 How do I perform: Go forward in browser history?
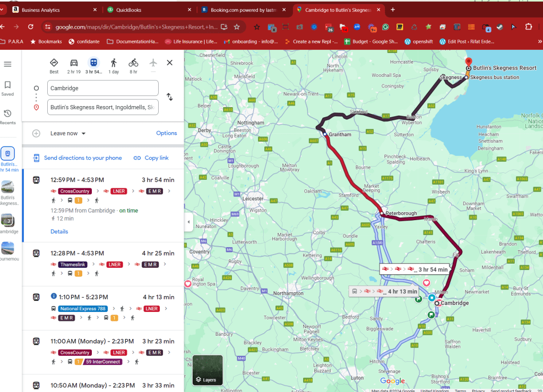click(x=16, y=27)
